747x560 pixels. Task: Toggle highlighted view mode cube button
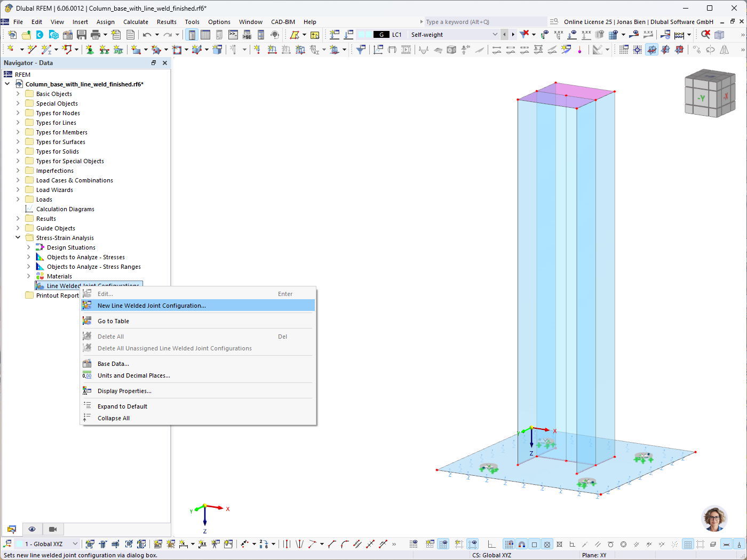coord(651,50)
